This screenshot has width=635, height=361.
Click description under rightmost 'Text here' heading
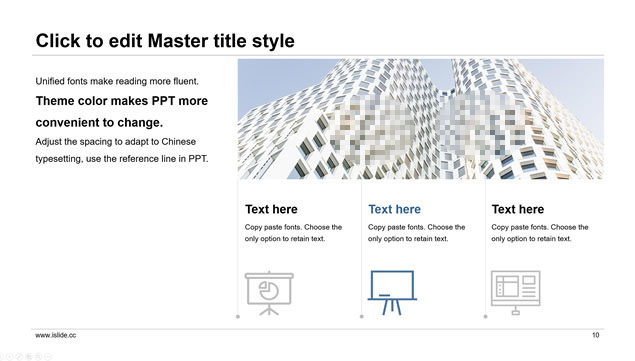[x=540, y=233]
